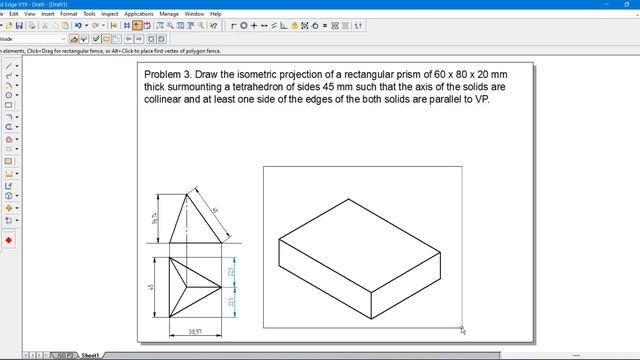Expand the Fill tool flyout arrow
Image resolution: width=640 pixels, height=360 pixels.
(x=17, y=139)
